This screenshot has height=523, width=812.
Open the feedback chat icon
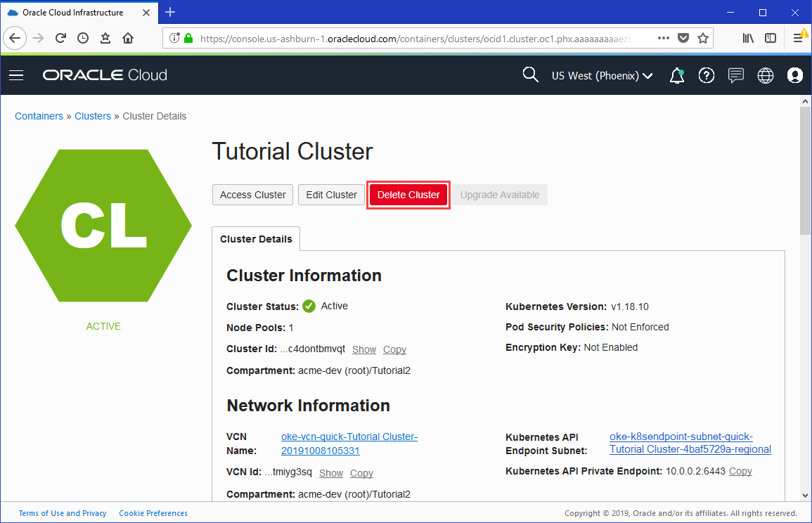click(736, 75)
